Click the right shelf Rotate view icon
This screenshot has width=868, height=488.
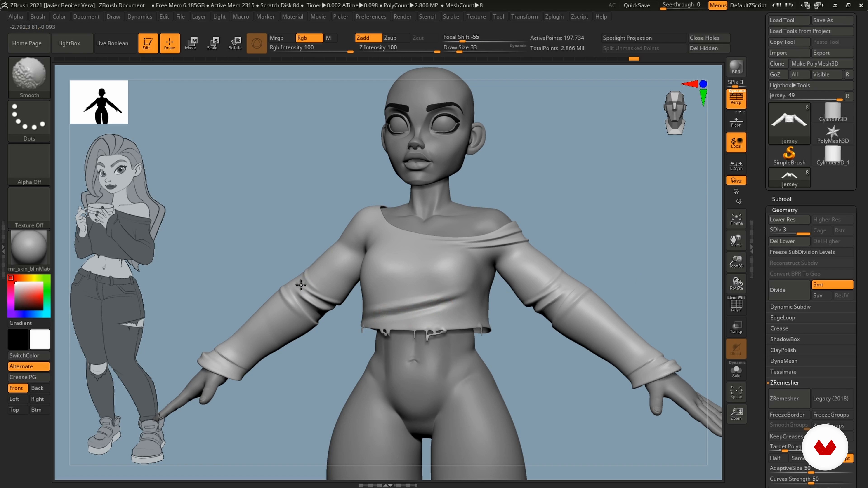pyautogui.click(x=736, y=284)
